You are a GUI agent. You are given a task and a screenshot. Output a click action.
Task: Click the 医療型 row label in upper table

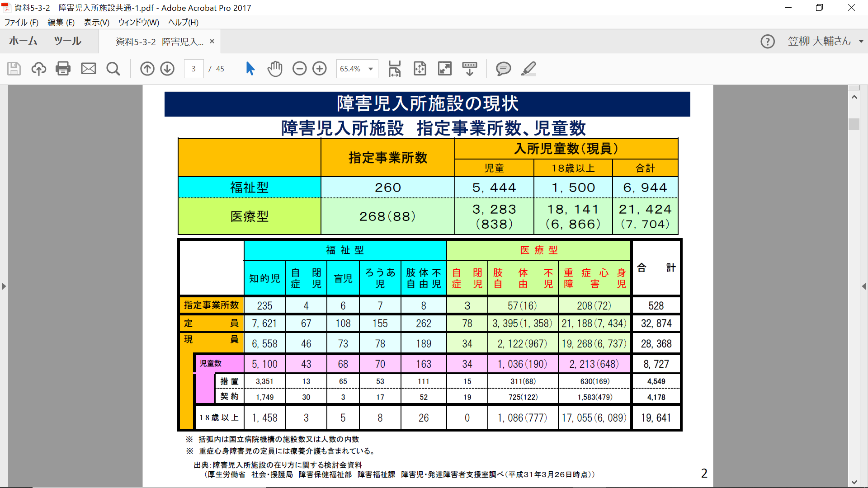250,216
